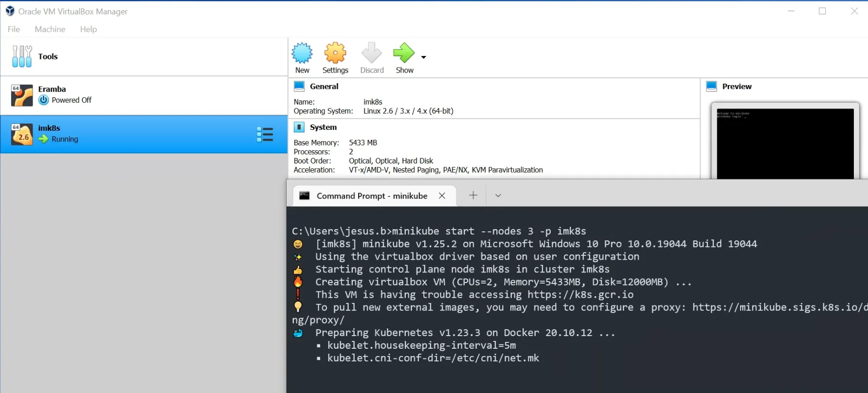Viewport: 868px width, 393px height.
Task: Click the New virtual machine icon
Action: 302,53
